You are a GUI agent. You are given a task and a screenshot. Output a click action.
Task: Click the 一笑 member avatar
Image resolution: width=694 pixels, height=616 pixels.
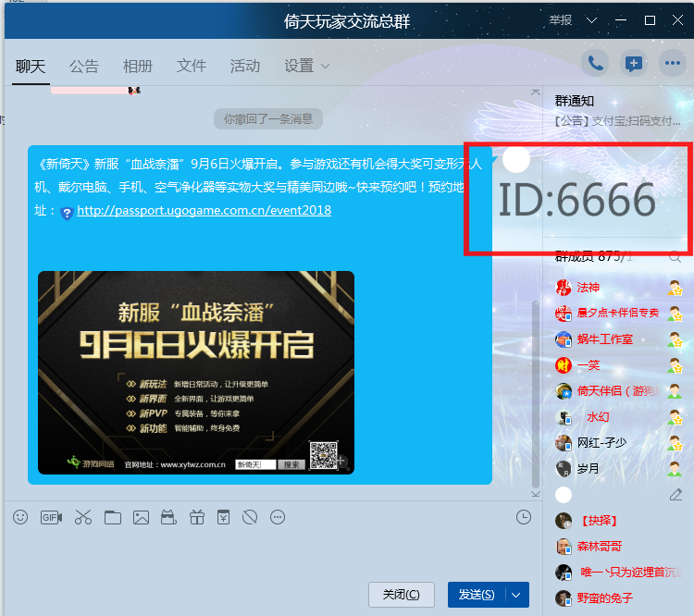point(564,365)
